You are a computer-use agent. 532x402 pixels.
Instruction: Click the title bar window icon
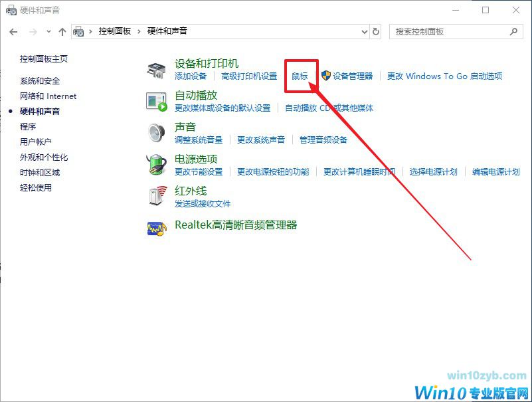click(11, 10)
